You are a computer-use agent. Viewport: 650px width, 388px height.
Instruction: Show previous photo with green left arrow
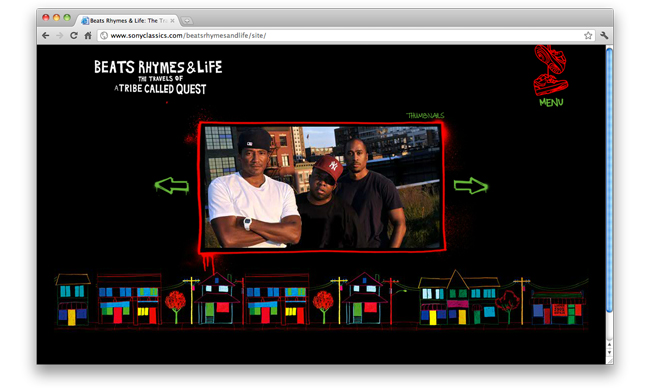click(172, 185)
